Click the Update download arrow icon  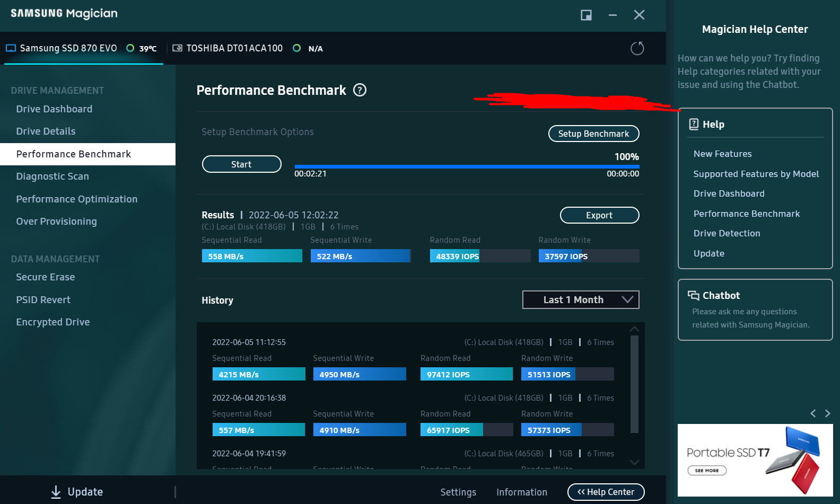click(x=56, y=492)
